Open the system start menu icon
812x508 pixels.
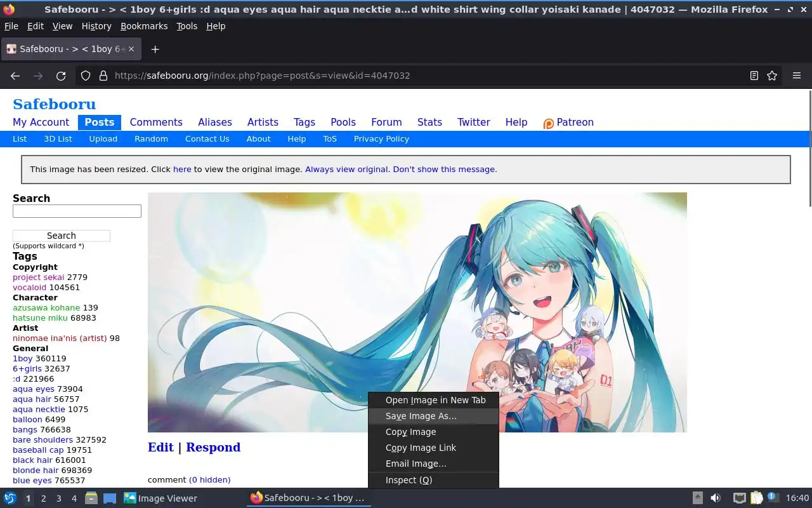tap(10, 498)
